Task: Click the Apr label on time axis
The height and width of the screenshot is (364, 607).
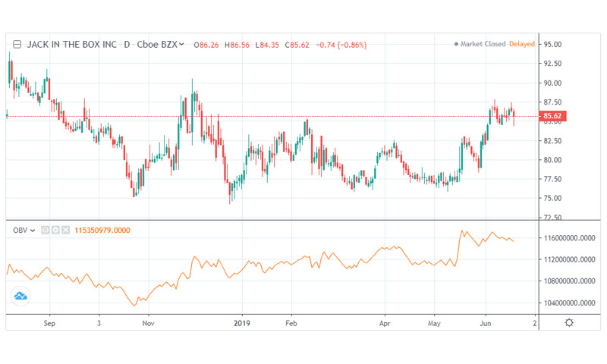Action: click(x=385, y=323)
